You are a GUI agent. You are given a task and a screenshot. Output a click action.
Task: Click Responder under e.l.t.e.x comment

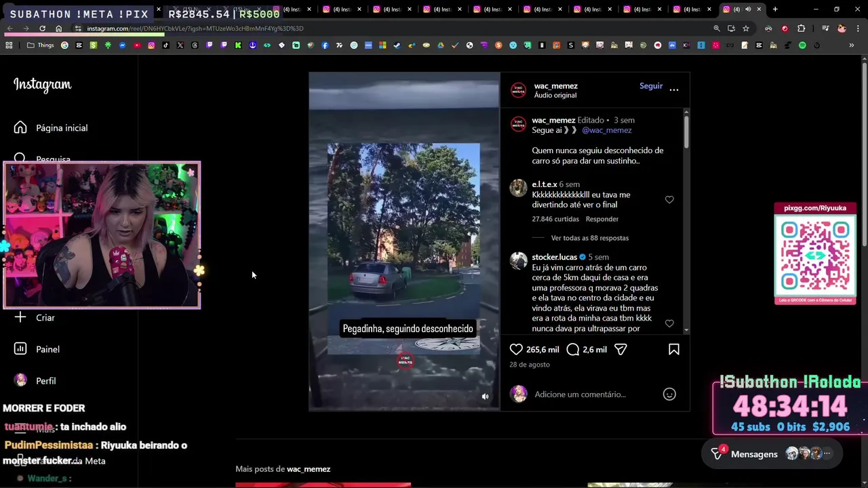tap(602, 219)
